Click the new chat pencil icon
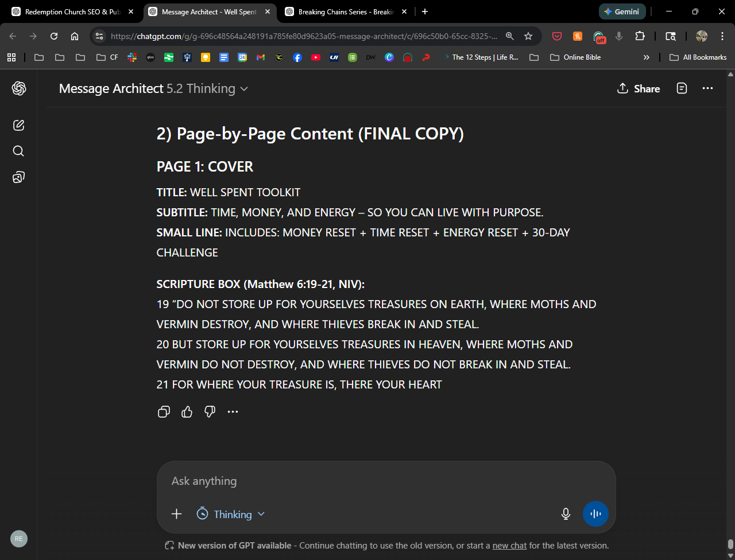 click(18, 125)
